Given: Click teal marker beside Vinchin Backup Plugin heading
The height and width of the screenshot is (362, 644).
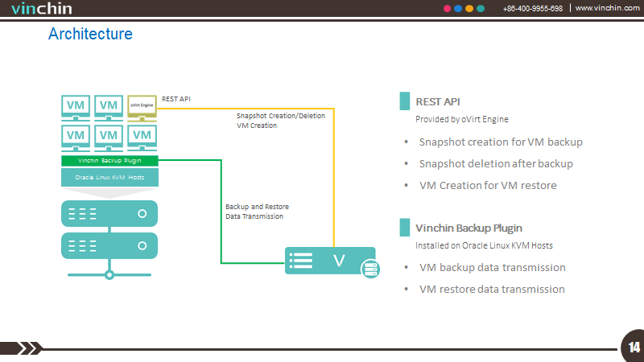Looking at the screenshot, I should coord(405,228).
